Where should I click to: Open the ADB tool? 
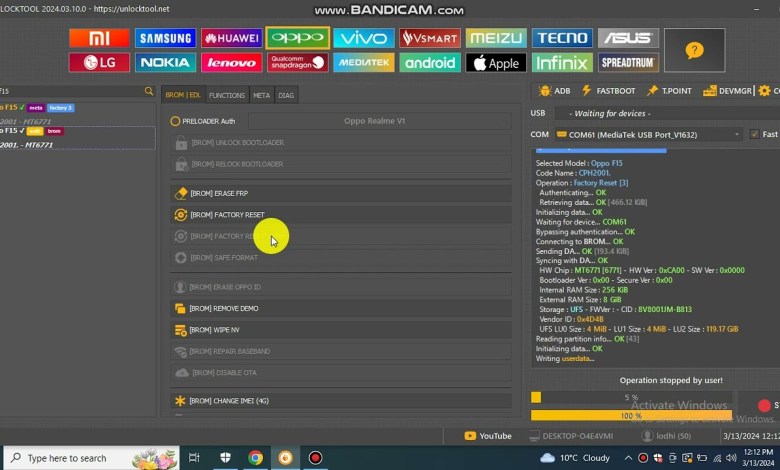click(x=554, y=91)
